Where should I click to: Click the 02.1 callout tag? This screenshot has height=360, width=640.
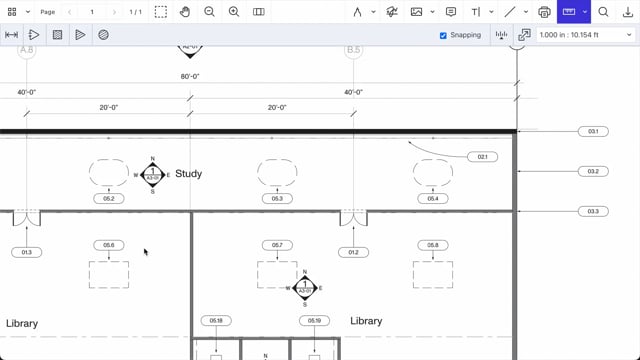point(482,157)
